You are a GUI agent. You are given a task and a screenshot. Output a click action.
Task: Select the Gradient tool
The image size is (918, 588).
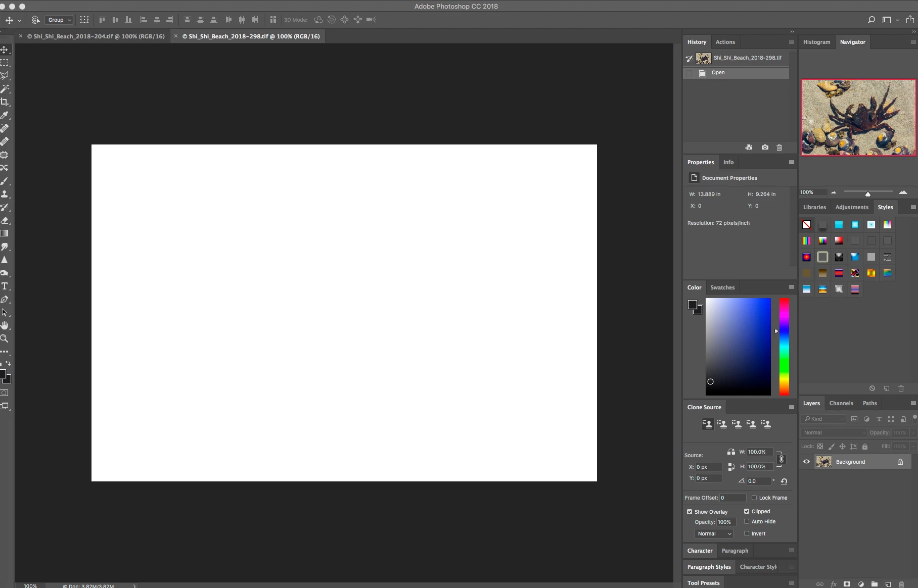click(5, 233)
